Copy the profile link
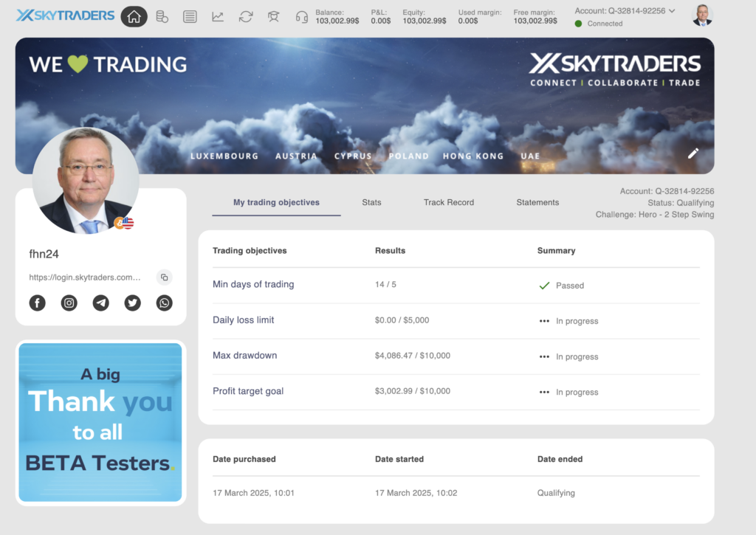Screen dimensions: 756x535 pyautogui.click(x=165, y=277)
